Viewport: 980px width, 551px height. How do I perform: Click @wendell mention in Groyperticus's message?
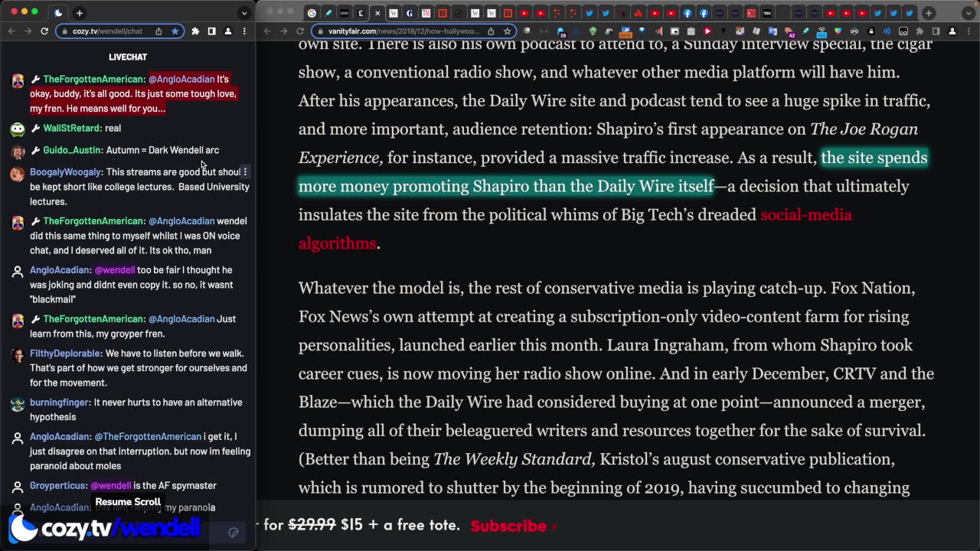click(x=111, y=486)
